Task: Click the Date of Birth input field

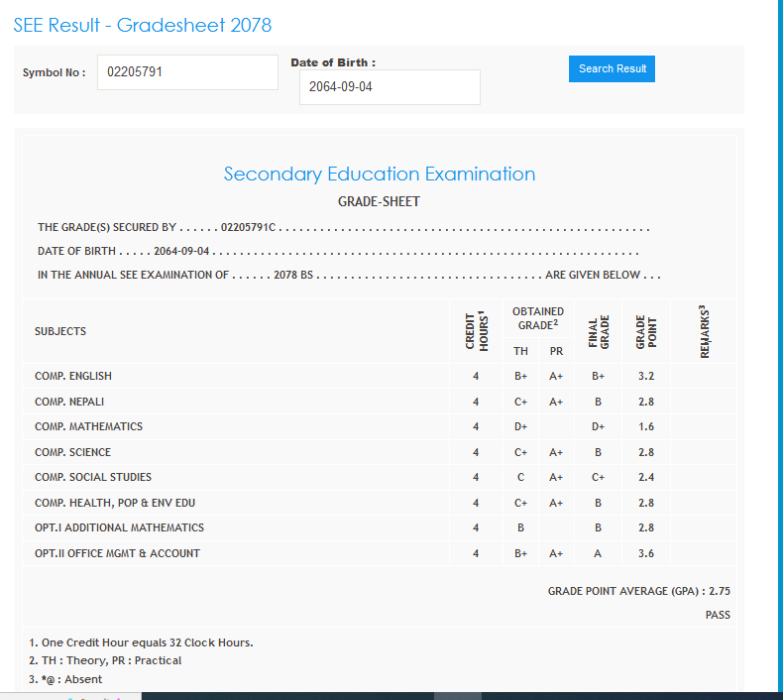Action: (390, 87)
